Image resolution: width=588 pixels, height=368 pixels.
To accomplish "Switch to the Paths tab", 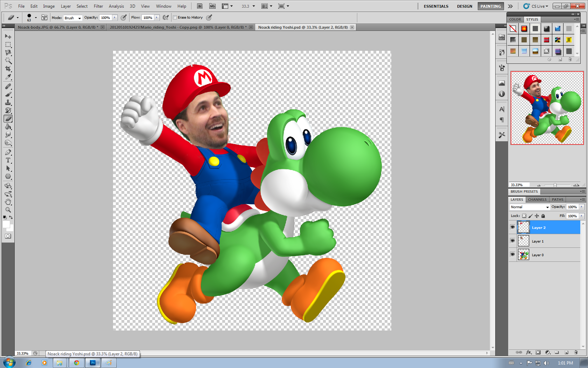I will click(x=558, y=199).
